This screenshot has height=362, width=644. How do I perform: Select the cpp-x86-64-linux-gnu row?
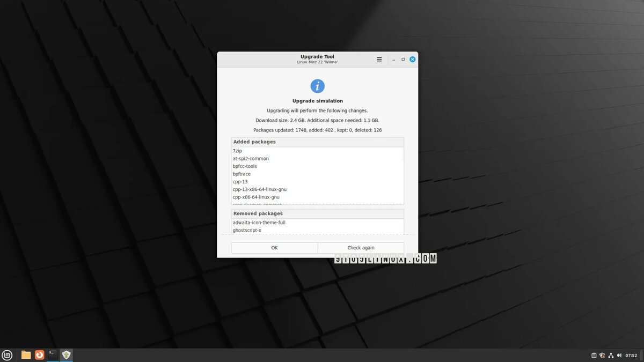coord(318,197)
